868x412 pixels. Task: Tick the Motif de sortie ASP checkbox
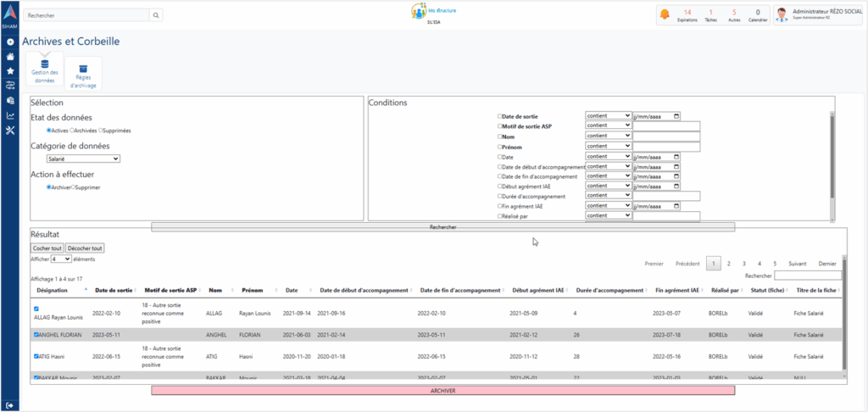[x=499, y=126]
